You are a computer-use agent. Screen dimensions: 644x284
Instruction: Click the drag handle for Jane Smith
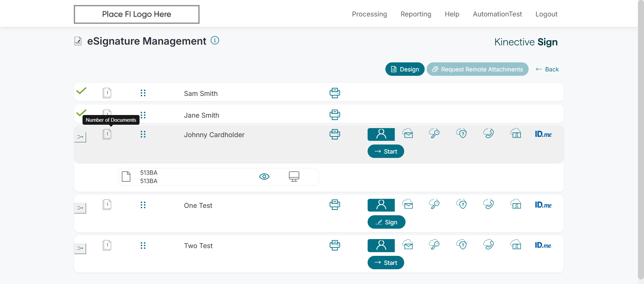coord(143,115)
